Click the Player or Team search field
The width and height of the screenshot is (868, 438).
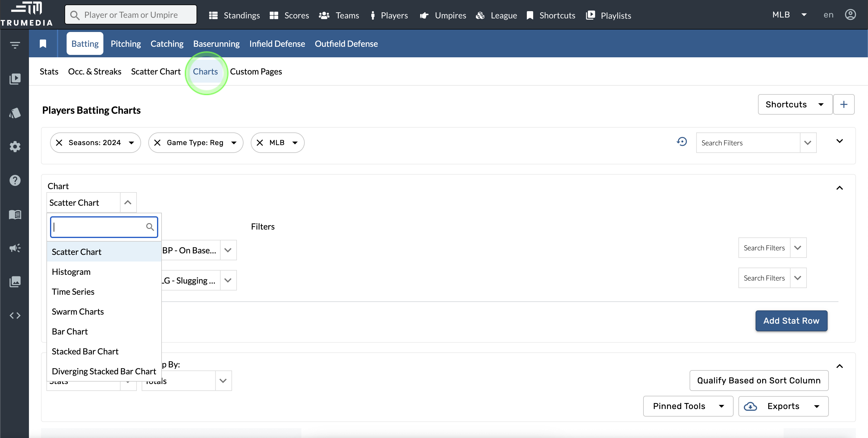(x=131, y=15)
